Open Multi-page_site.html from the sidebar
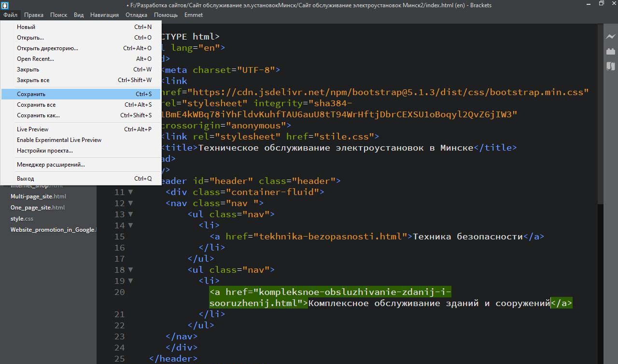The height and width of the screenshot is (364, 618). coord(38,196)
